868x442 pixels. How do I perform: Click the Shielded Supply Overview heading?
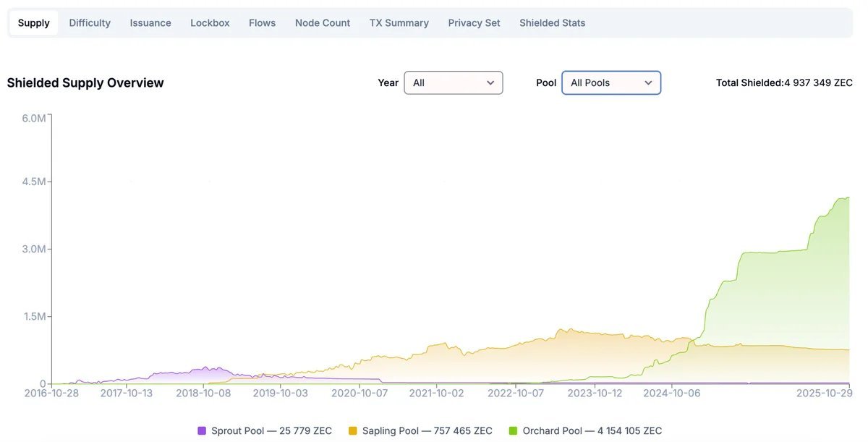[85, 82]
